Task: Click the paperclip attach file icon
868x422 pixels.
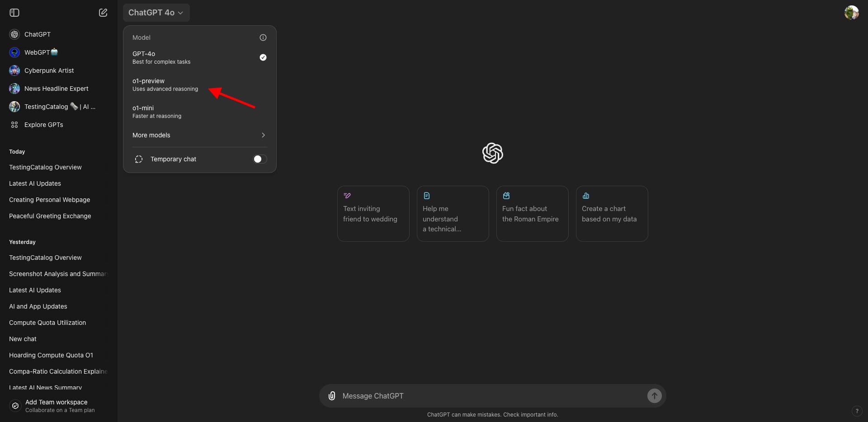Action: tap(332, 396)
